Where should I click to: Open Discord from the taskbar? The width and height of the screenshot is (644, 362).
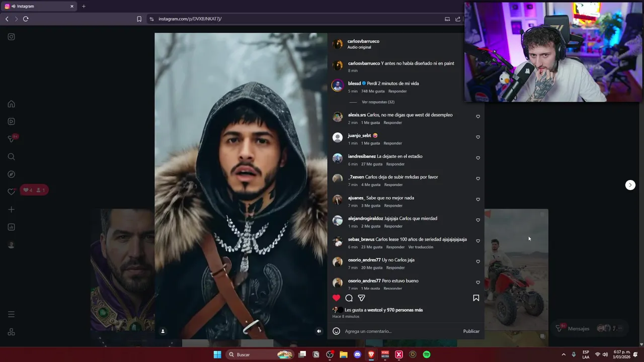point(358,354)
